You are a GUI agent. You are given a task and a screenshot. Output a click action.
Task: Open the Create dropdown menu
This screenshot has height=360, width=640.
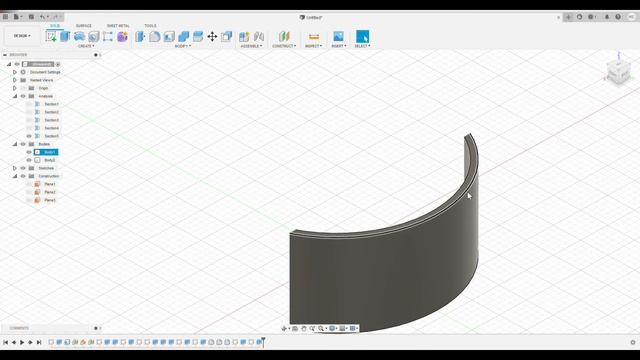[x=86, y=46]
